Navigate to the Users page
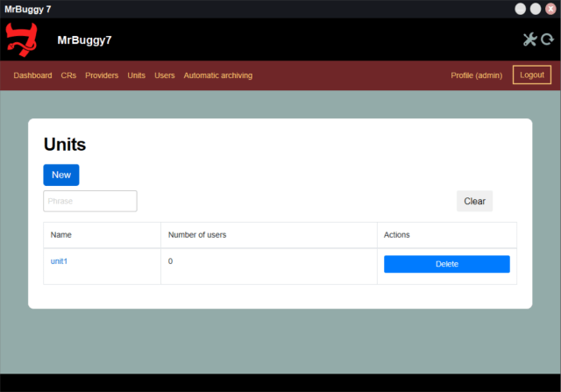This screenshot has height=392, width=561. pos(165,75)
